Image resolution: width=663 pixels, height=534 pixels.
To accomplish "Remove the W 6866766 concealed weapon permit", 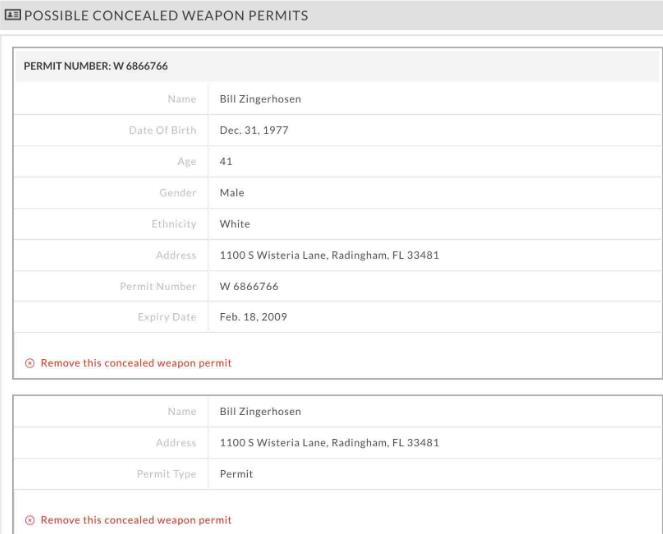I will point(136,363).
